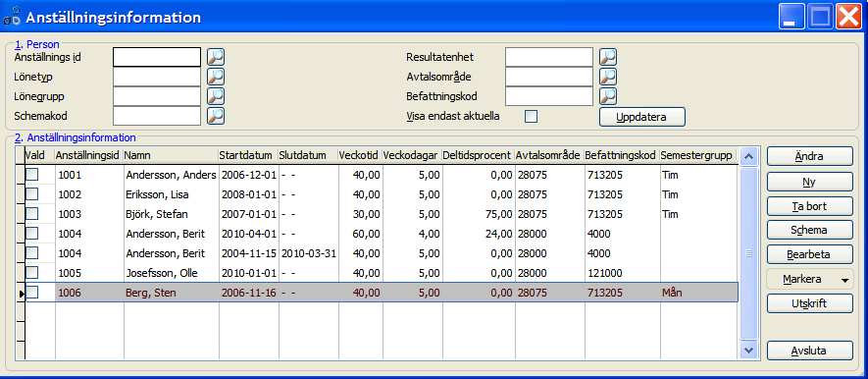This screenshot has height=379, width=868.
Task: Click the Bearbeta button
Action: (x=810, y=255)
